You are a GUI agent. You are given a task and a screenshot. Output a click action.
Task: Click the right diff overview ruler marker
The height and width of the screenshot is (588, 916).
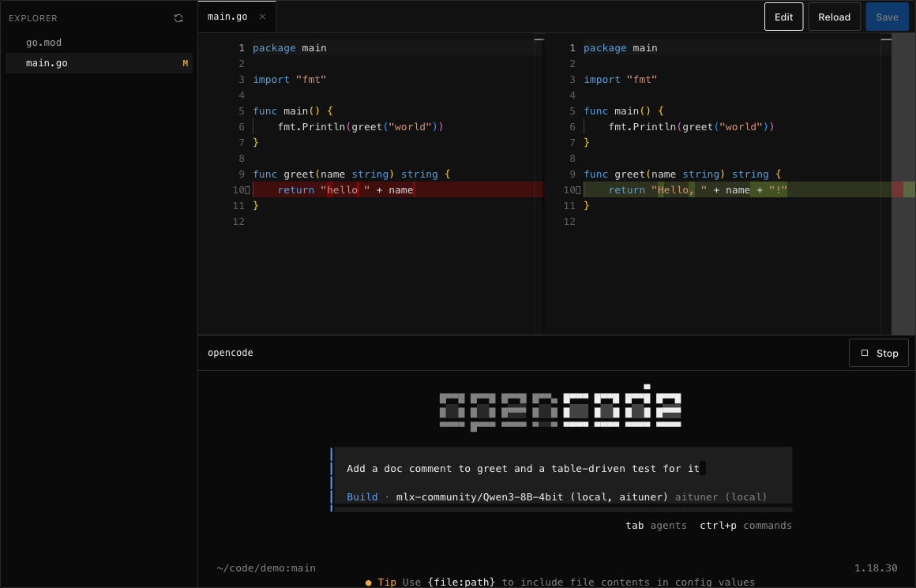pyautogui.click(x=903, y=189)
